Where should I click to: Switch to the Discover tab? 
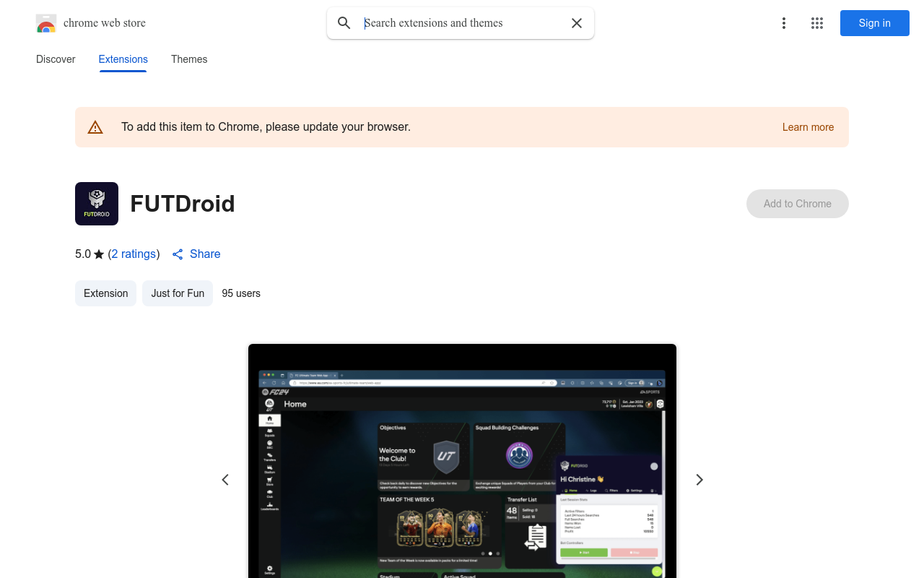pos(56,59)
